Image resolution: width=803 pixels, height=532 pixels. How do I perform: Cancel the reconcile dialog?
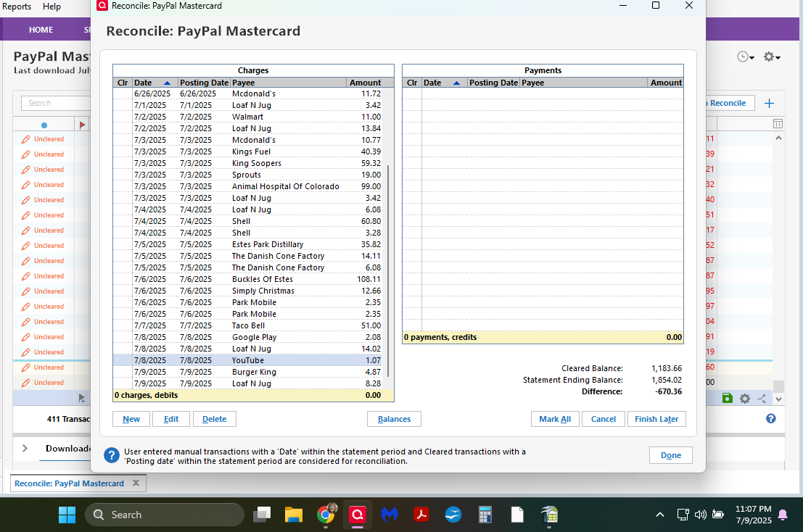(604, 419)
